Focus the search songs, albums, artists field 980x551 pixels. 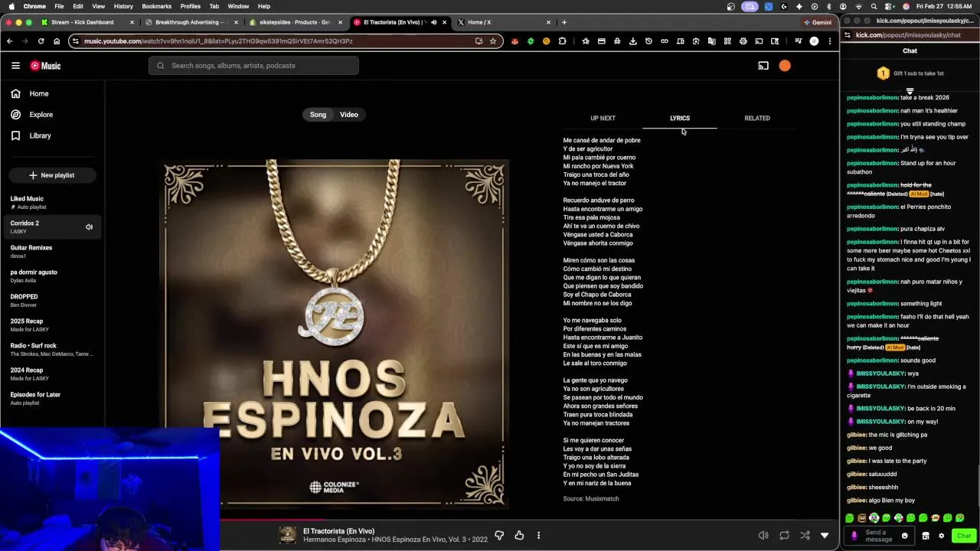pyautogui.click(x=253, y=66)
